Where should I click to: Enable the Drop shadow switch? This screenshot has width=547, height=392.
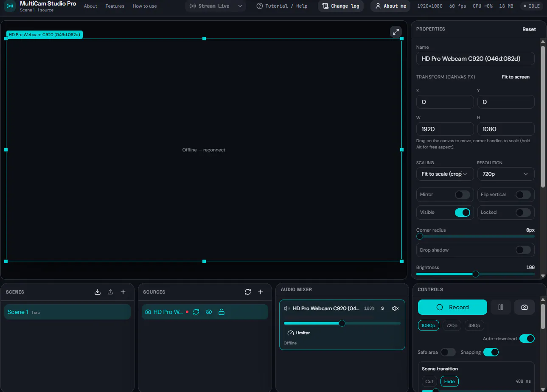click(x=523, y=250)
